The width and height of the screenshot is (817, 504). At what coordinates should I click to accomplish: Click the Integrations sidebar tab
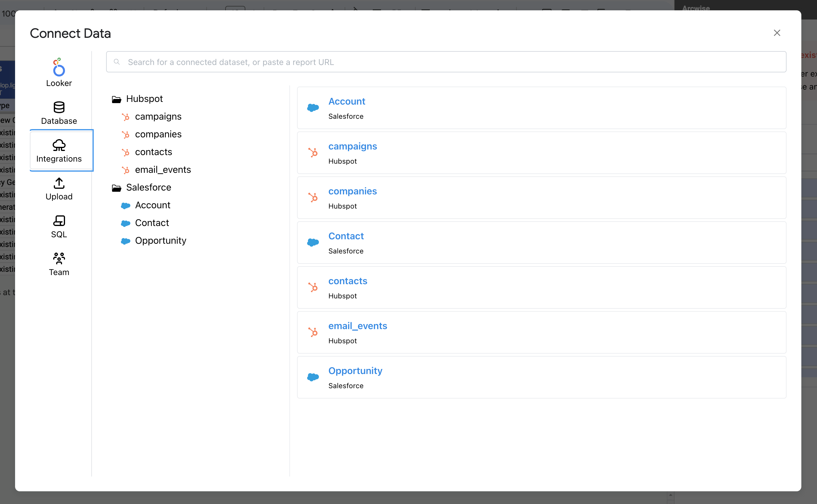coord(59,151)
